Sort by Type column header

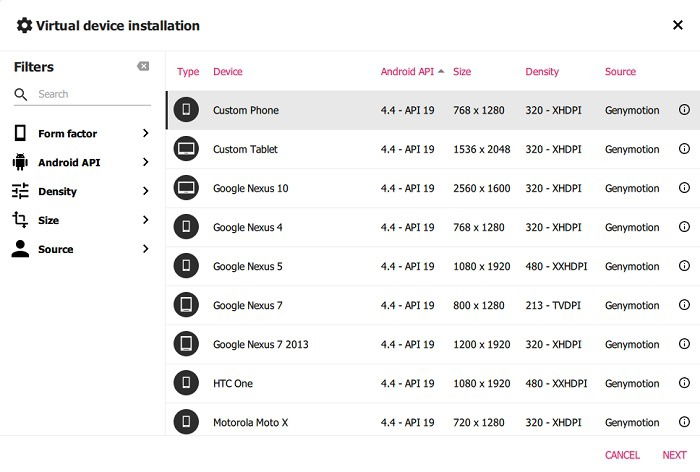point(188,72)
